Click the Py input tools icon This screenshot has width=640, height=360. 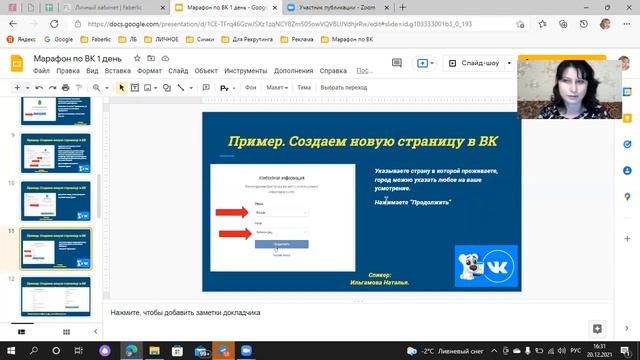[224, 88]
